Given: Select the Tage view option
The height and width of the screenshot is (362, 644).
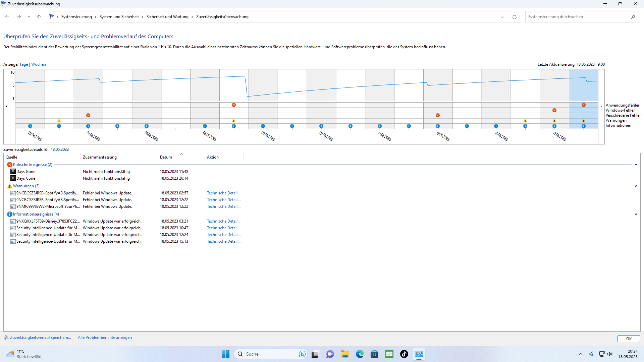Looking at the screenshot, I should point(24,64).
